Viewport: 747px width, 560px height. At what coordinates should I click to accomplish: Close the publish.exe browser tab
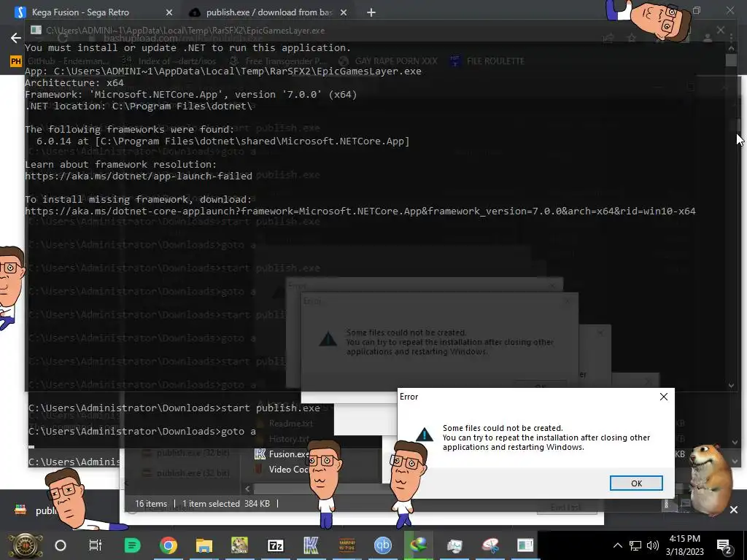(344, 12)
